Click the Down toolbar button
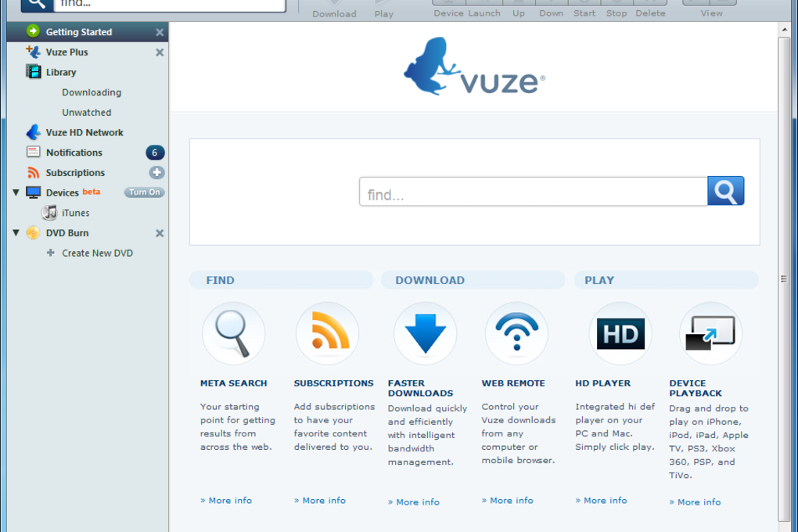The width and height of the screenshot is (798, 532). (x=552, y=9)
